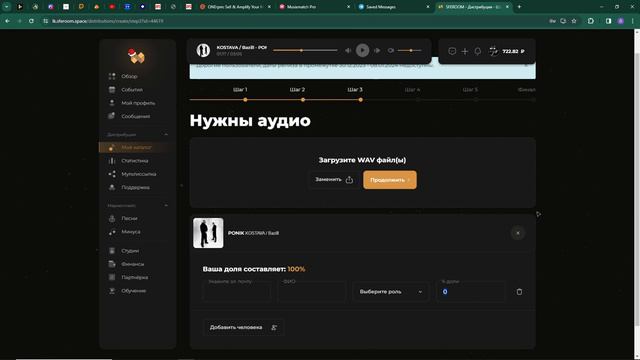Open the messages chat bubble icon

point(452,51)
